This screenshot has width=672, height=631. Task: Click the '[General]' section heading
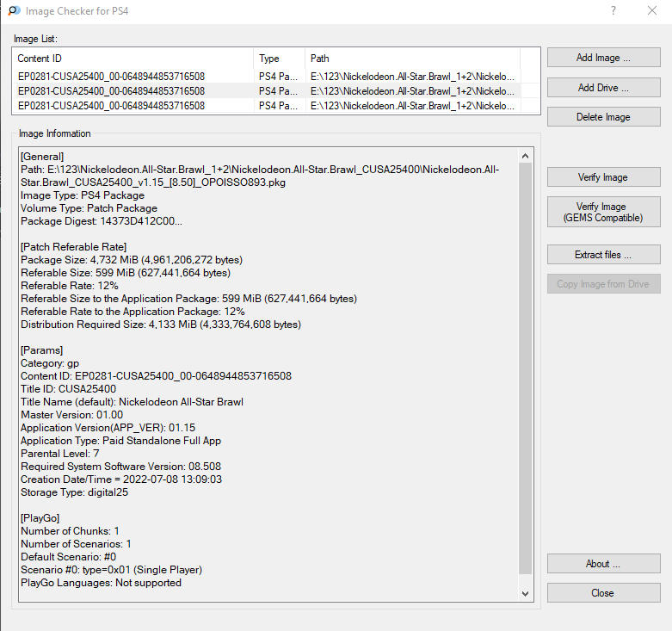pyautogui.click(x=42, y=157)
